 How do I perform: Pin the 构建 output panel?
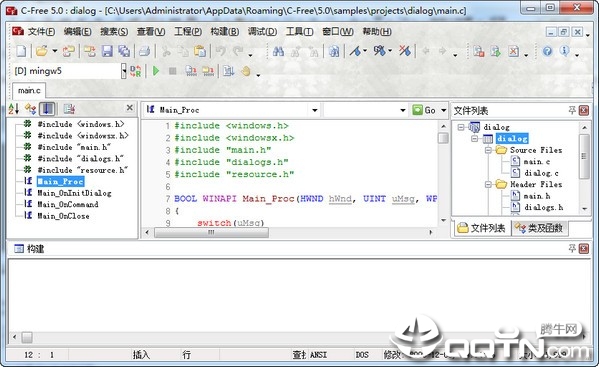coord(572,249)
